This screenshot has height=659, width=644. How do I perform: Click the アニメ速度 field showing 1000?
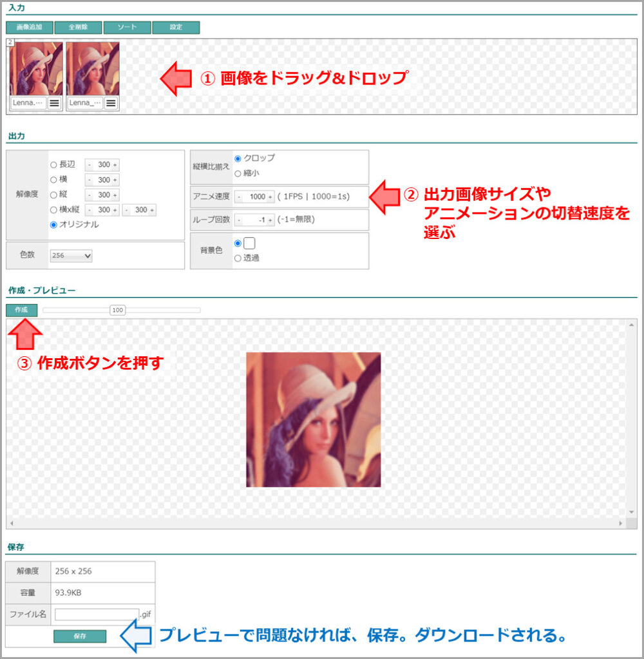coord(255,196)
